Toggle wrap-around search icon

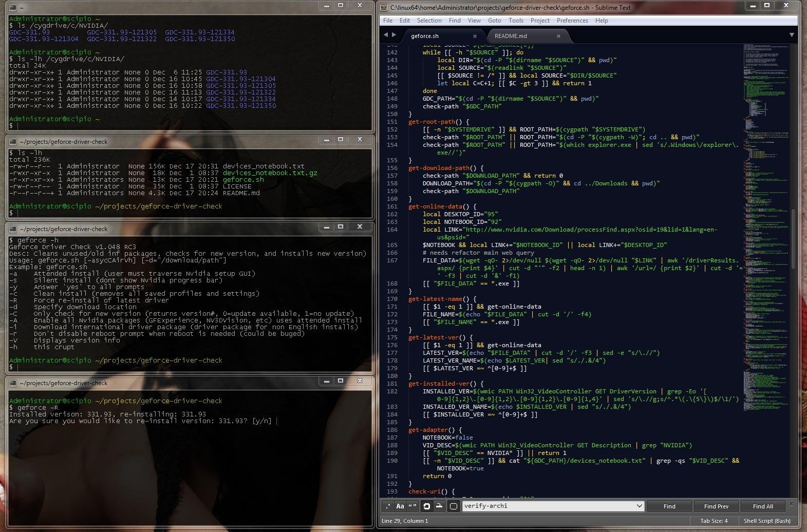point(427,506)
